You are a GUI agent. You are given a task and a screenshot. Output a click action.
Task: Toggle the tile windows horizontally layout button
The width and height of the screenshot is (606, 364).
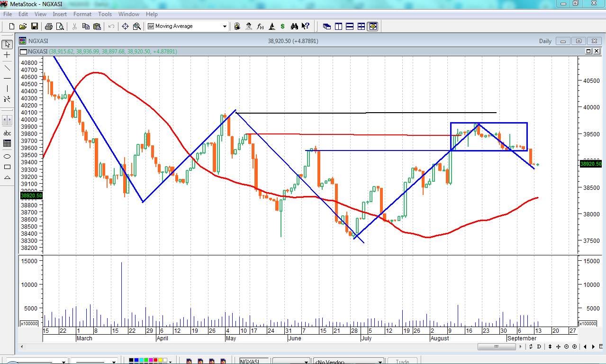[x=350, y=27]
